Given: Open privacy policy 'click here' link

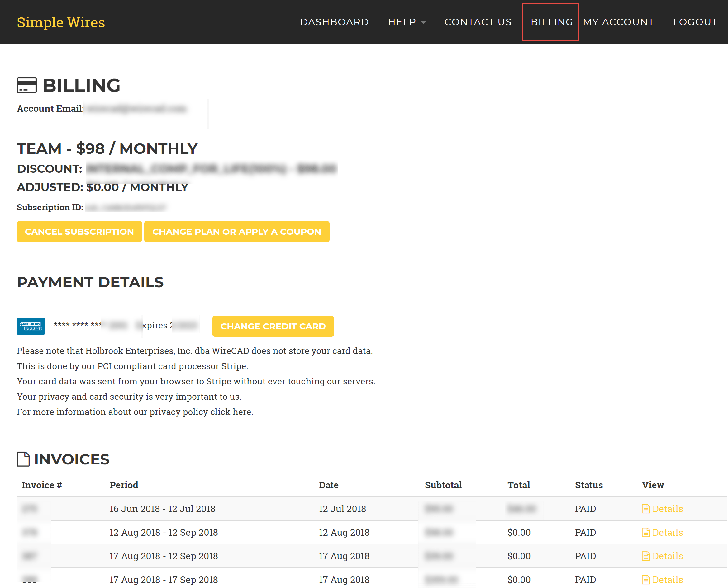Looking at the screenshot, I should pos(231,412).
